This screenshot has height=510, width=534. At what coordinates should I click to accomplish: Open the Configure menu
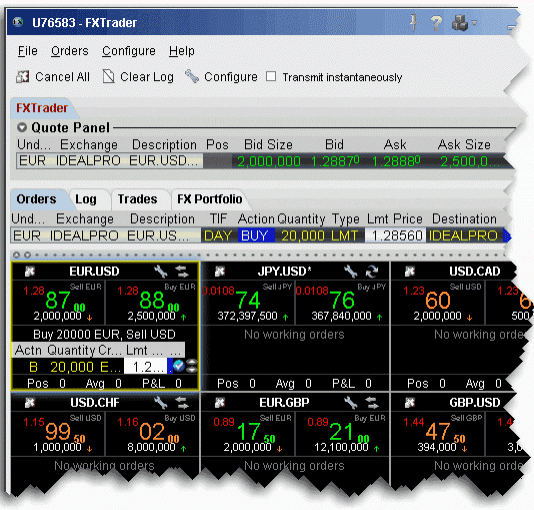[129, 51]
